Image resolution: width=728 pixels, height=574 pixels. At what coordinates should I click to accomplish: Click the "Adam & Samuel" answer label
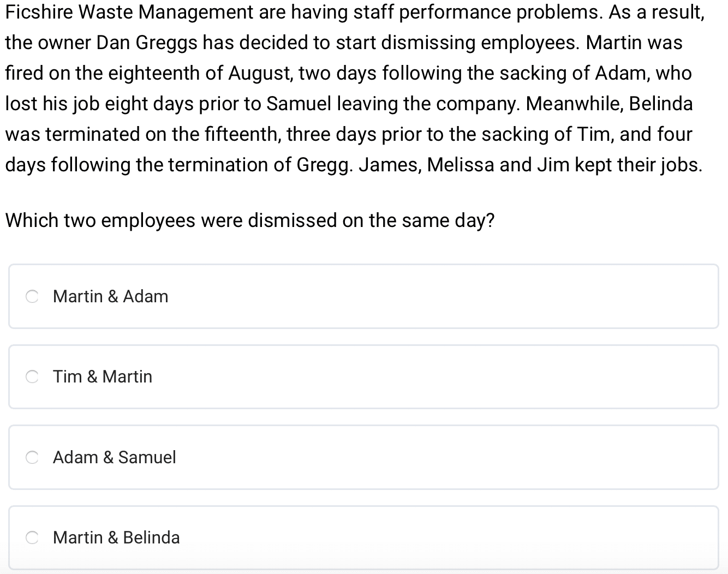(x=114, y=457)
